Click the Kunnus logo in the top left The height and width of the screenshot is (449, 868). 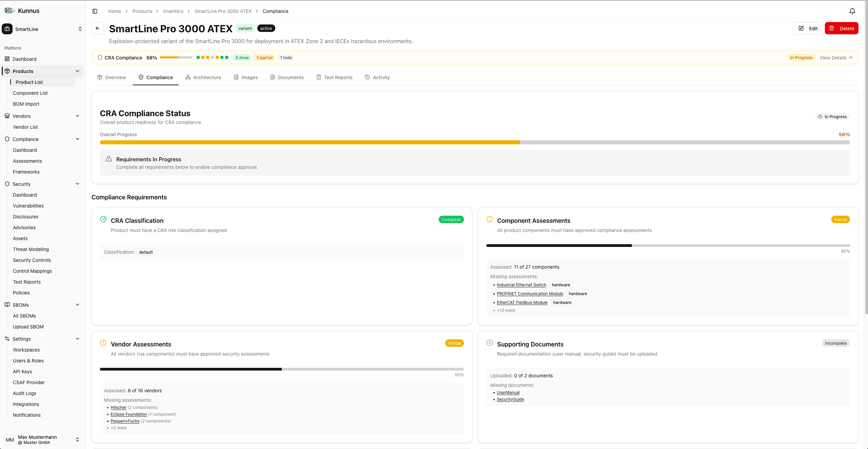tap(9, 11)
